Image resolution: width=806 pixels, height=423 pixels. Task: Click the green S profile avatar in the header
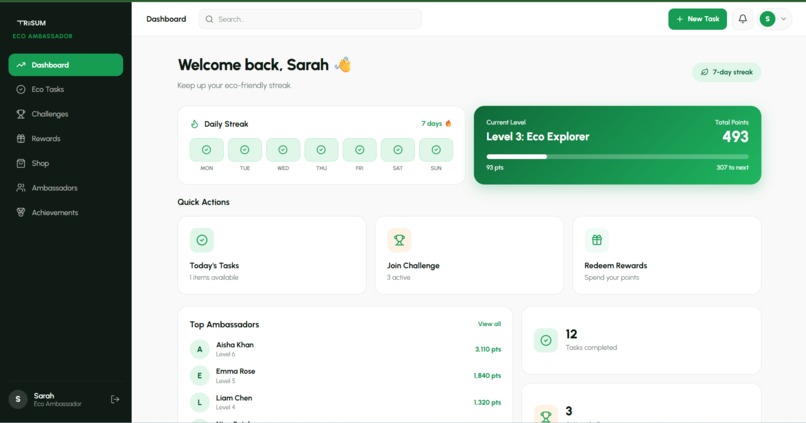(x=767, y=19)
